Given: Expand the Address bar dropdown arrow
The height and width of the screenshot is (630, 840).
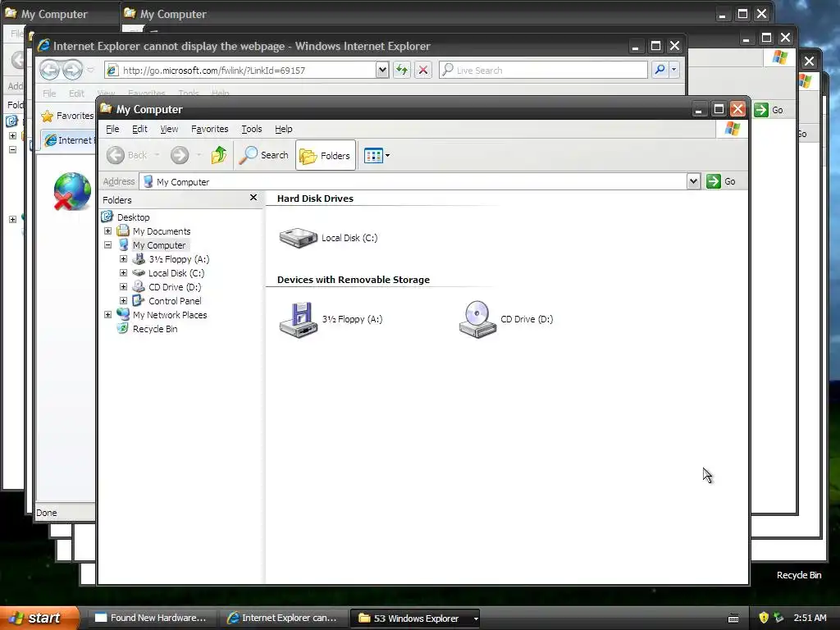Looking at the screenshot, I should coord(693,181).
